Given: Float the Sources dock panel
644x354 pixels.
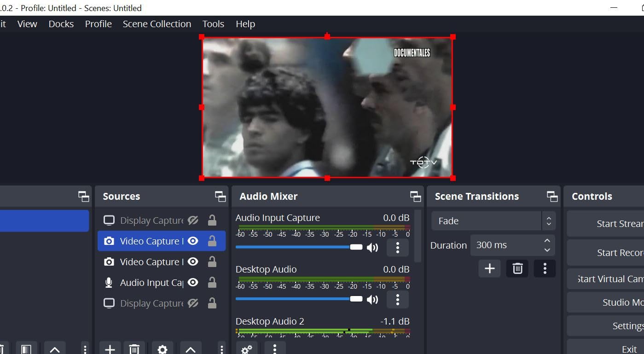Looking at the screenshot, I should pos(220,197).
